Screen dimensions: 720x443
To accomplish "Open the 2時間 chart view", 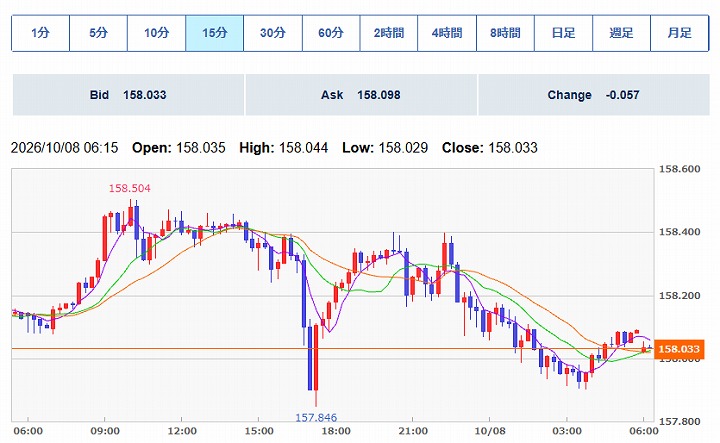I will pyautogui.click(x=389, y=33).
